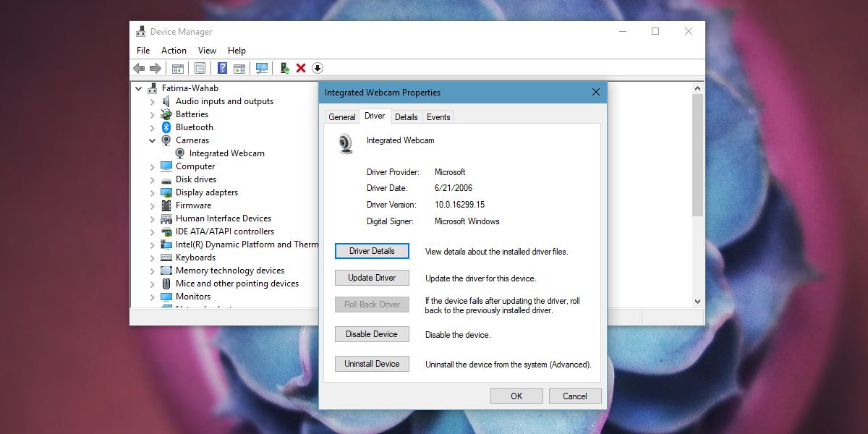Click the Human Interface Devices category icon
Screen dimensions: 868x434
(166, 218)
